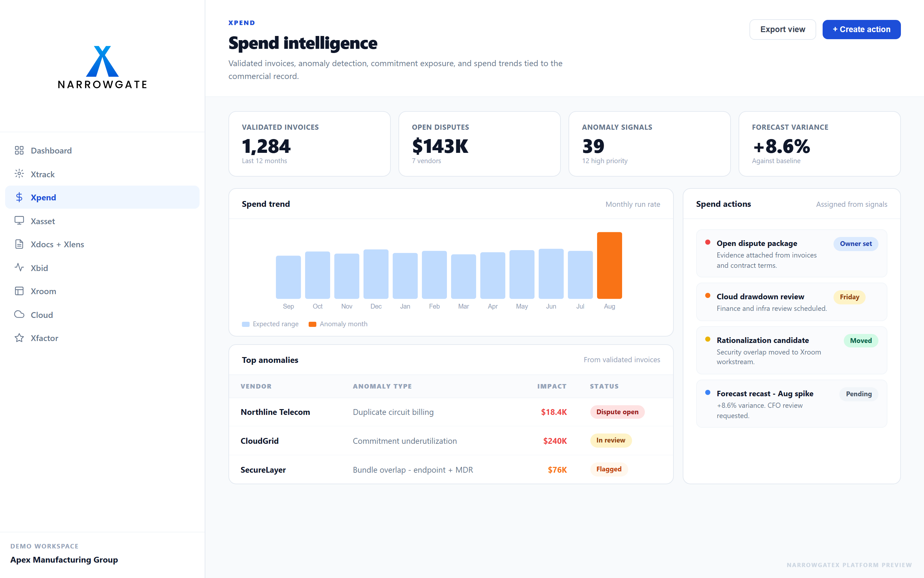Click the Xbid activity pulse icon
The image size is (924, 578).
pyautogui.click(x=19, y=267)
